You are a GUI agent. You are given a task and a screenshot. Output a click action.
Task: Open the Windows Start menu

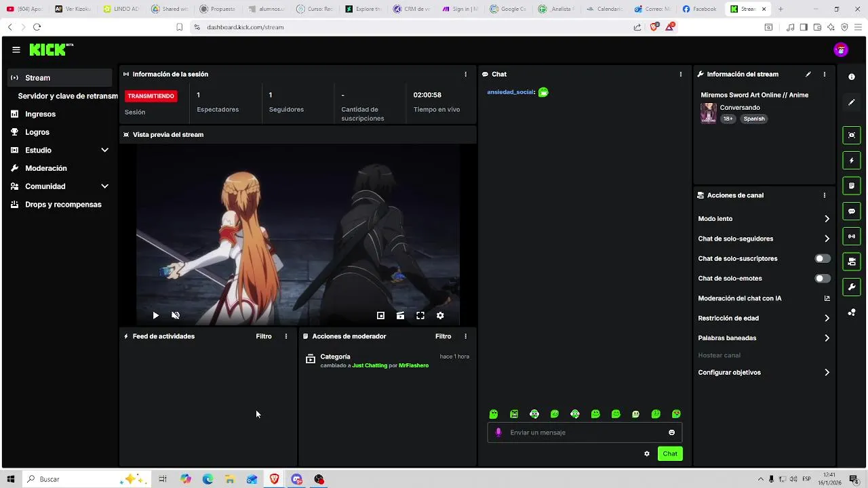[11, 479]
